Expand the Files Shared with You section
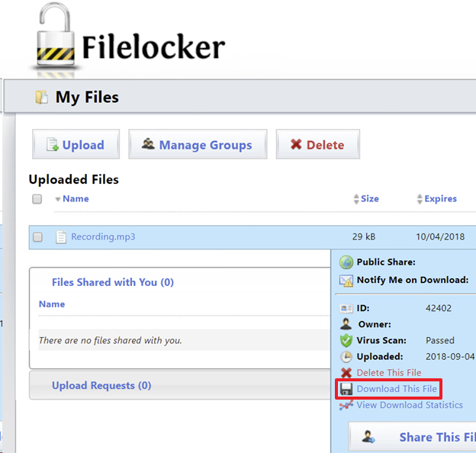 (x=113, y=282)
